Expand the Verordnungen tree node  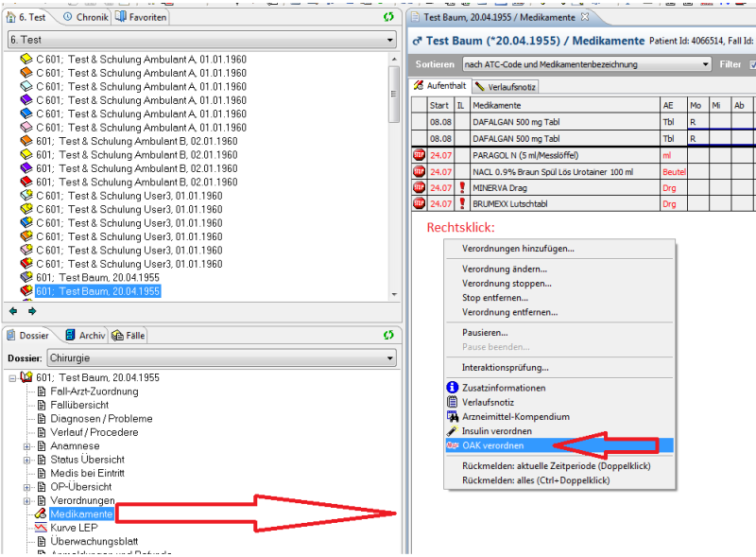[27, 501]
